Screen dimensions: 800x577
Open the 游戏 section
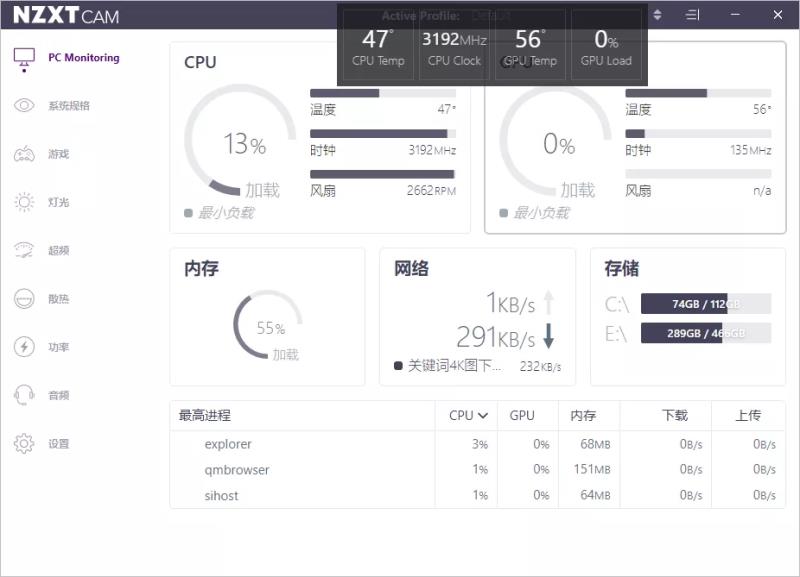click(x=59, y=154)
